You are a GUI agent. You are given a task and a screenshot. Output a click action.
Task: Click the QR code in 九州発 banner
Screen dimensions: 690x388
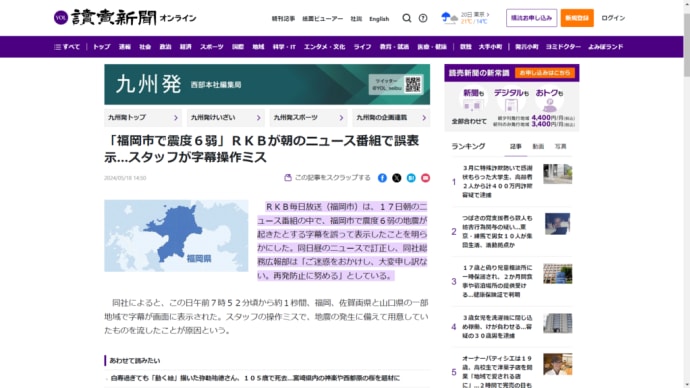[413, 84]
